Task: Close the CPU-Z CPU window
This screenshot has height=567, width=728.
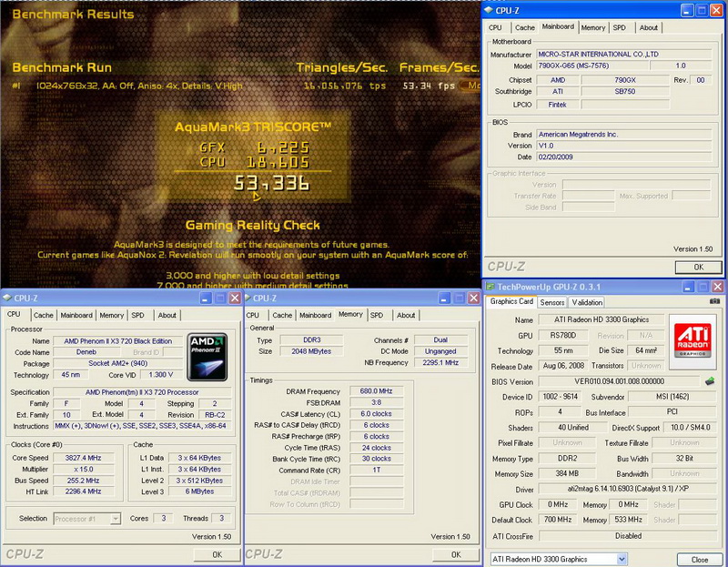Action: click(235, 298)
